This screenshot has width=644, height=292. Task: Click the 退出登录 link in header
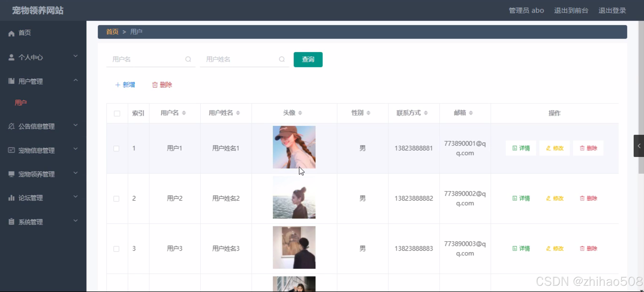[x=612, y=11]
